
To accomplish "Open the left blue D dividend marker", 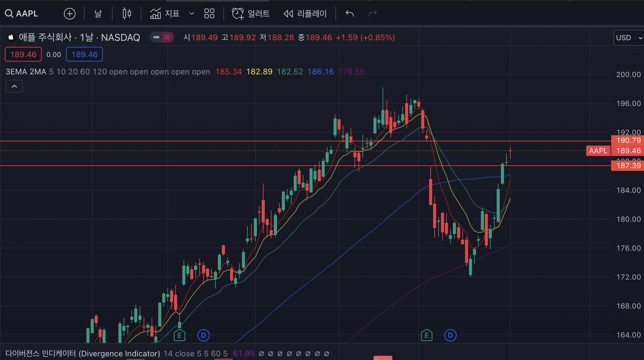I will (x=204, y=336).
